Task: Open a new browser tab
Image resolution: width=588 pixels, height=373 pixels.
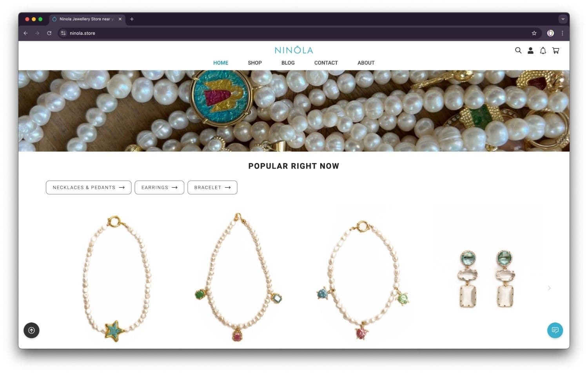Action: [x=132, y=19]
